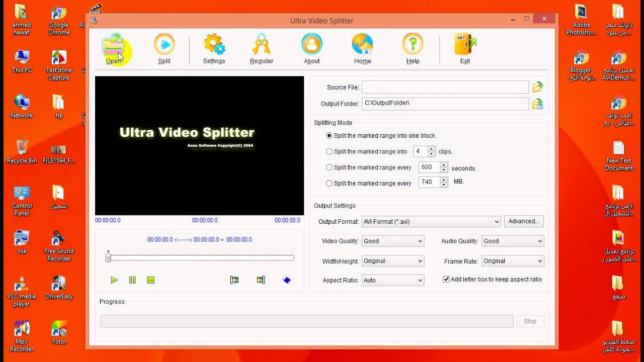Open the Video Quality dropdown
The height and width of the screenshot is (362, 644).
click(393, 241)
